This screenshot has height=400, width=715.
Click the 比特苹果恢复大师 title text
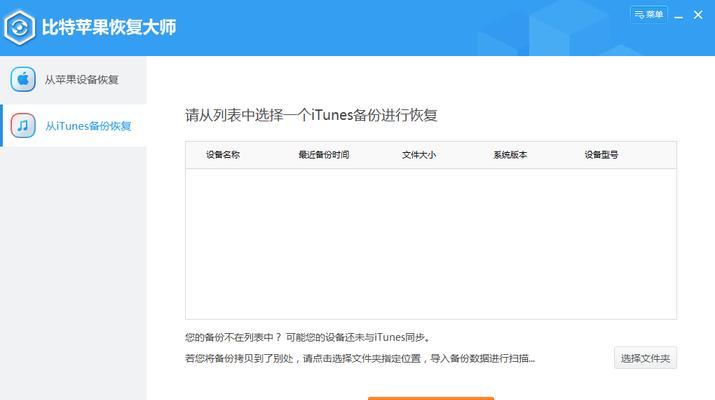click(x=109, y=27)
